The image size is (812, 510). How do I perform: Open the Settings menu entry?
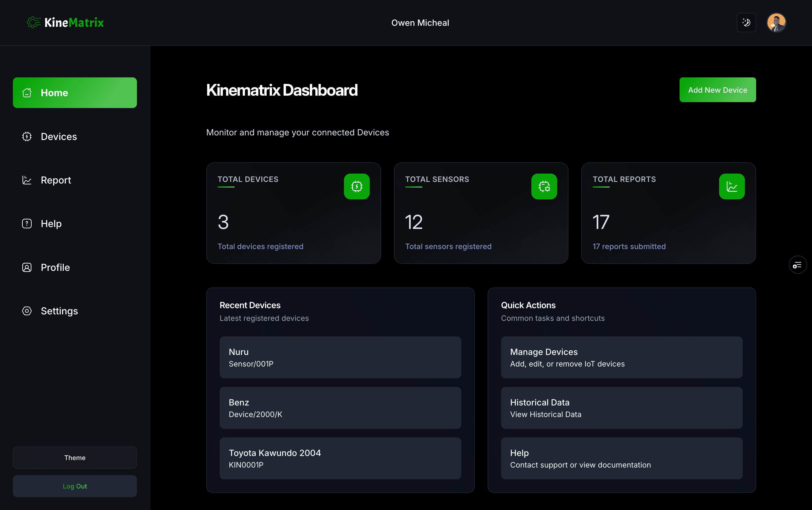pos(59,311)
